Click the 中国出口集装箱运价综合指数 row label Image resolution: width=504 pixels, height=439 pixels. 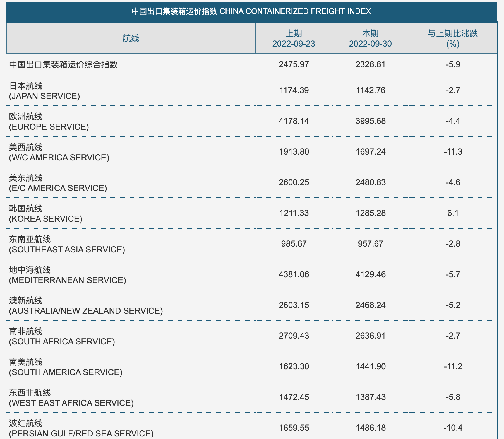pos(63,64)
